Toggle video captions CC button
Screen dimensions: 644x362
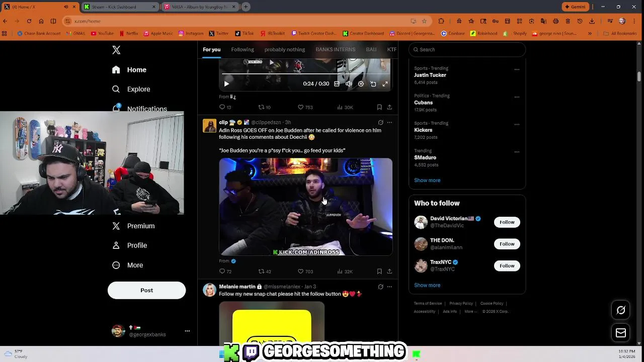pos(337,84)
